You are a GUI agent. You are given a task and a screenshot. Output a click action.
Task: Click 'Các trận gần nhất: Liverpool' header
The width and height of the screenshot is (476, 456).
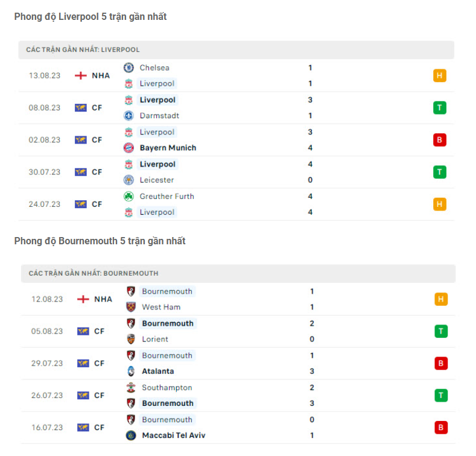pos(83,49)
